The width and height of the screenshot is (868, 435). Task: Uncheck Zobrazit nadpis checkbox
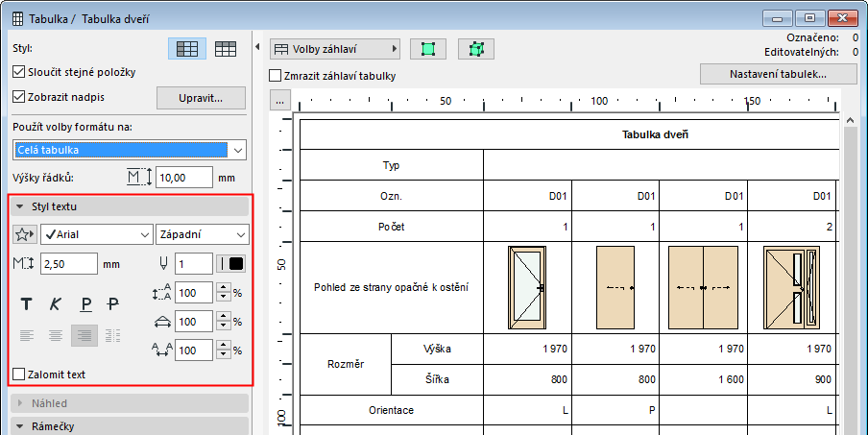point(19,96)
